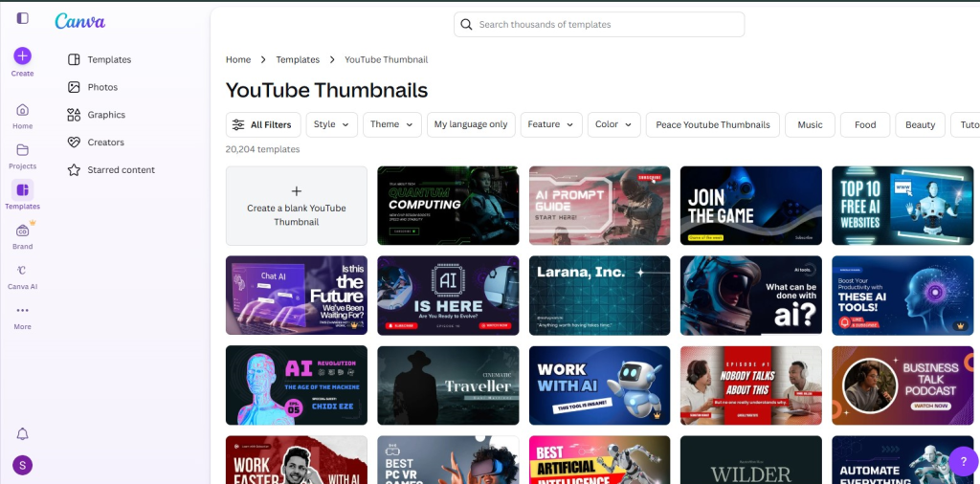Select Peace Youtube Thumbnails chip
This screenshot has width=980, height=484.
point(712,124)
